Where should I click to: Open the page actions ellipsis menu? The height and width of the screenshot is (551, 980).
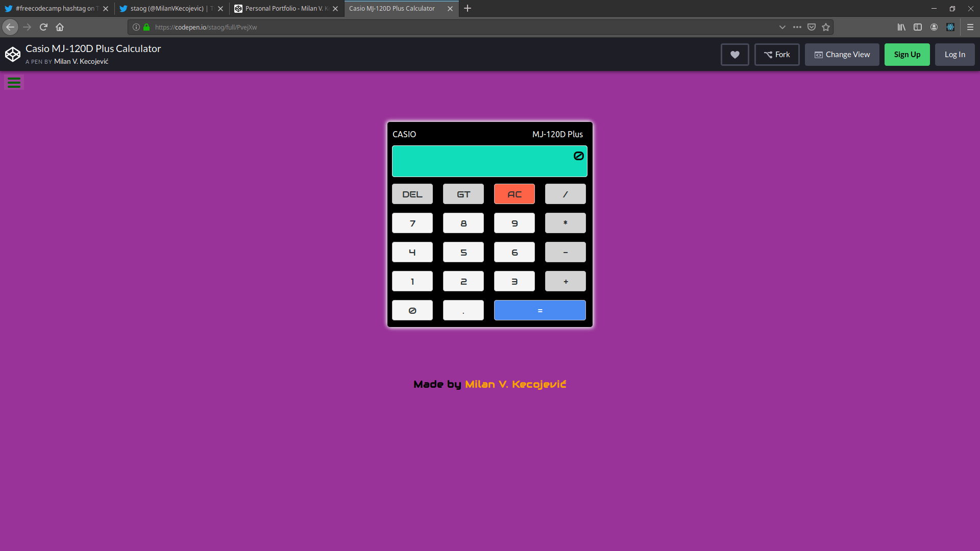[x=797, y=27]
